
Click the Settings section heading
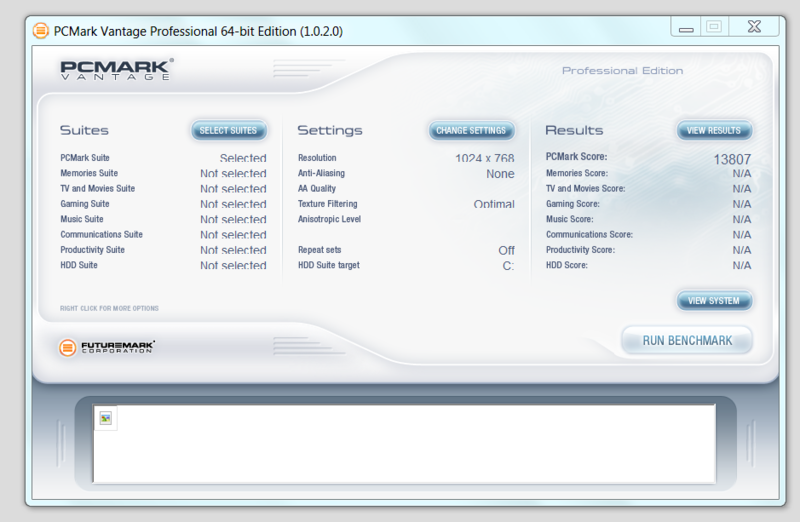330,131
